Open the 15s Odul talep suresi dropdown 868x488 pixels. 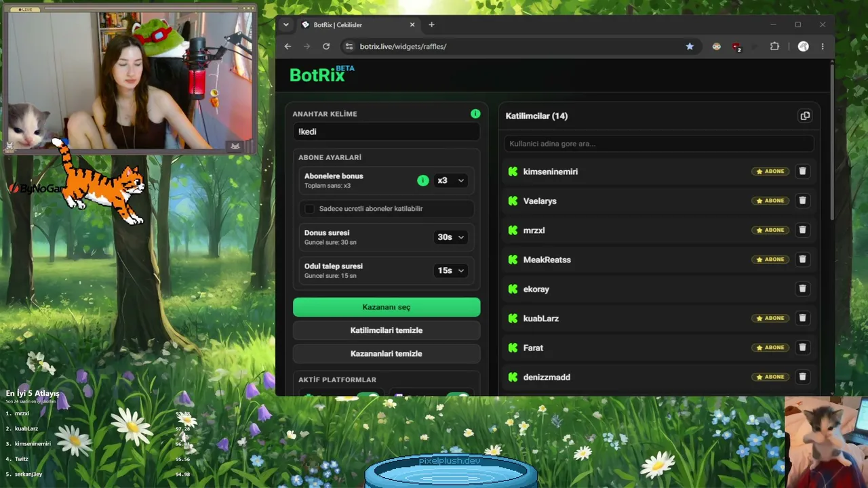pyautogui.click(x=451, y=270)
